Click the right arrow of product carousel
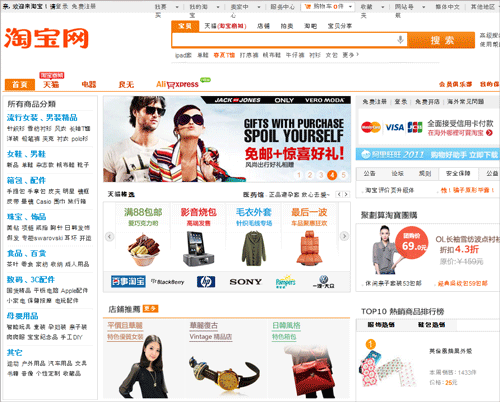Screen dimensions: 500x402 (344, 236)
